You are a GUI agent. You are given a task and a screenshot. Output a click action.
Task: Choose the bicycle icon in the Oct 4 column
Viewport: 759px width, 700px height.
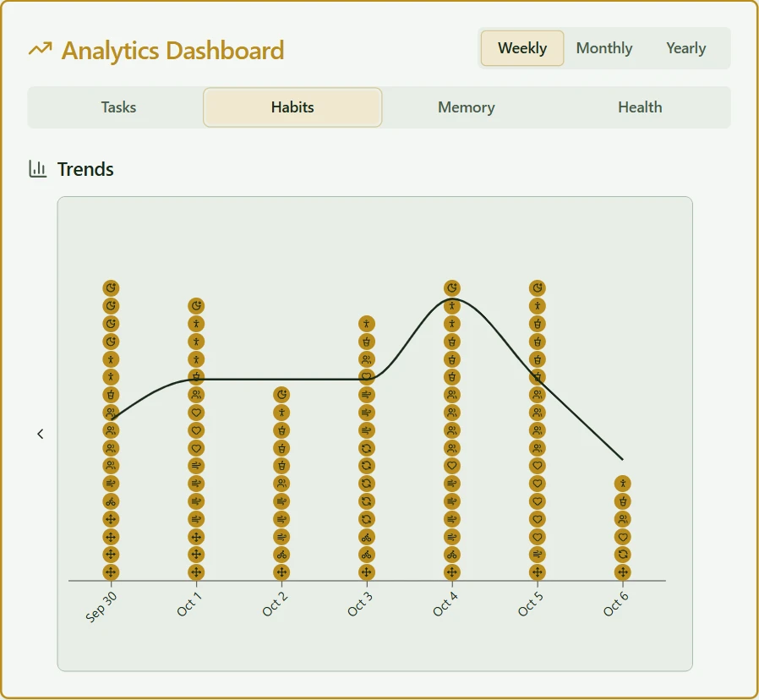tap(451, 555)
